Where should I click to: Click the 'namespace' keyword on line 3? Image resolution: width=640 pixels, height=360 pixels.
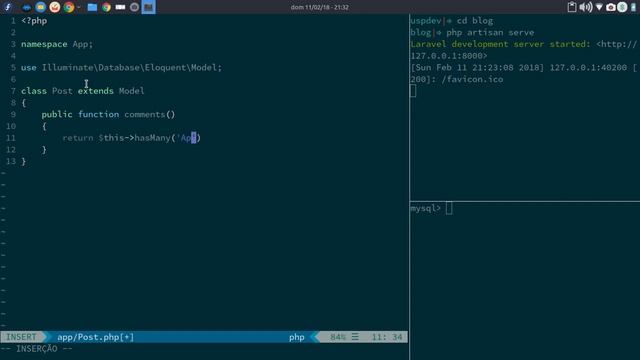pyautogui.click(x=44, y=44)
